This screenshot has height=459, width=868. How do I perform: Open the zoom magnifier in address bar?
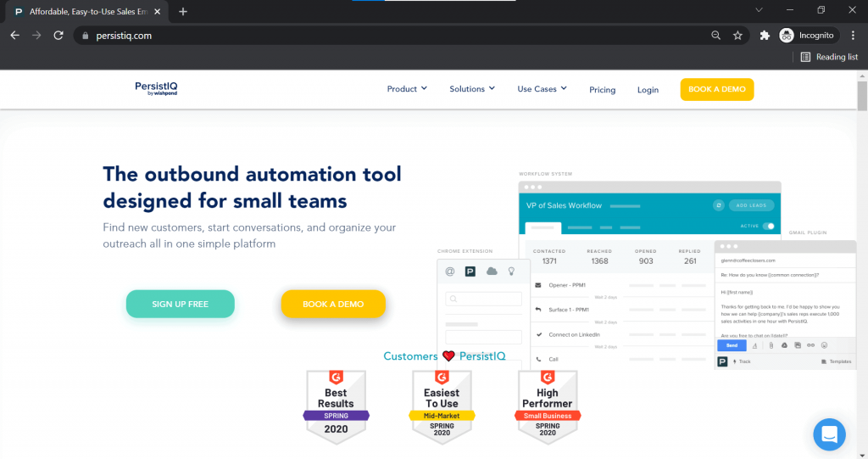click(x=715, y=36)
